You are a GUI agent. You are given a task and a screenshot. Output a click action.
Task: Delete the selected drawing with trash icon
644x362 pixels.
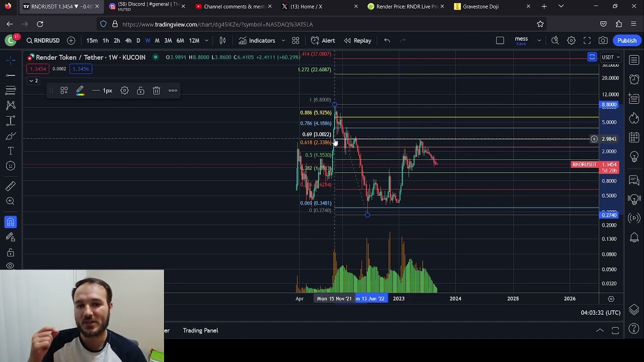[156, 90]
